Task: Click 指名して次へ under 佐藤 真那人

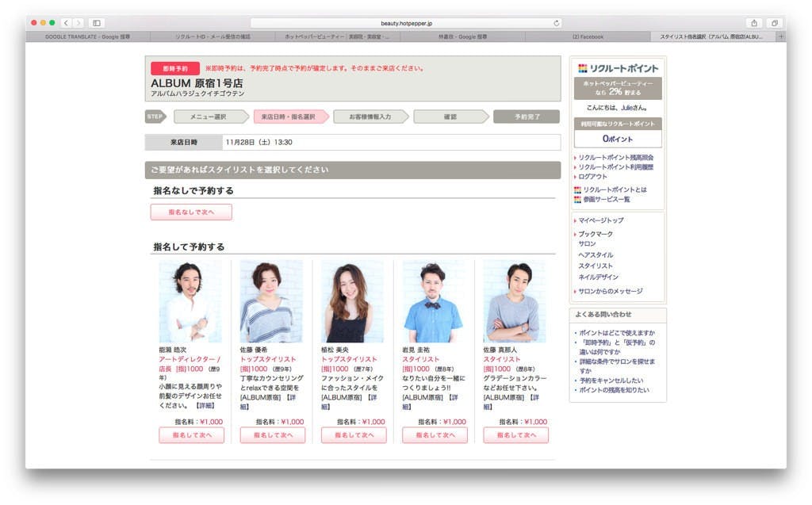Action: 515,435
